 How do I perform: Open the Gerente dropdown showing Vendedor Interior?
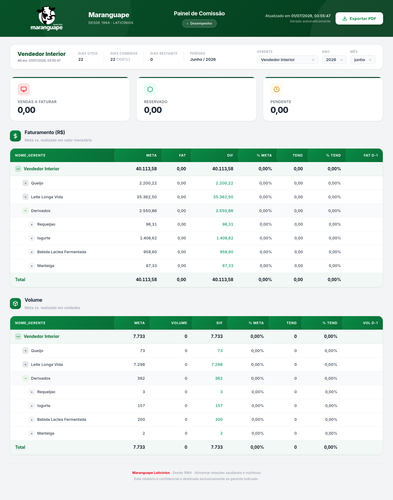coord(287,60)
